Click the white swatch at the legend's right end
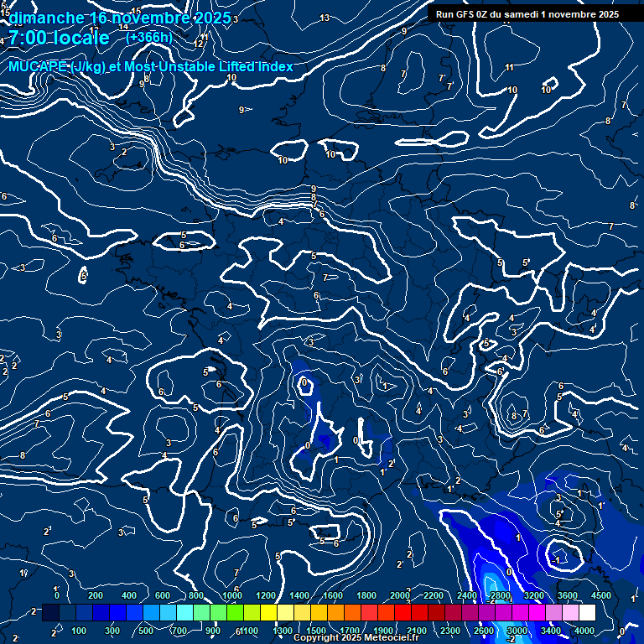 pos(587,612)
